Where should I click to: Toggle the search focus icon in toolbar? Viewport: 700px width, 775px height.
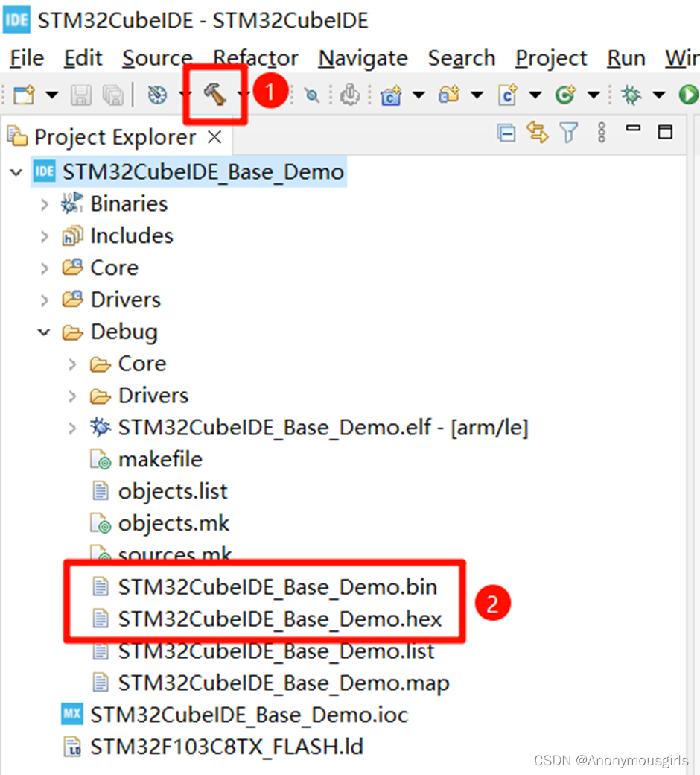[x=311, y=95]
